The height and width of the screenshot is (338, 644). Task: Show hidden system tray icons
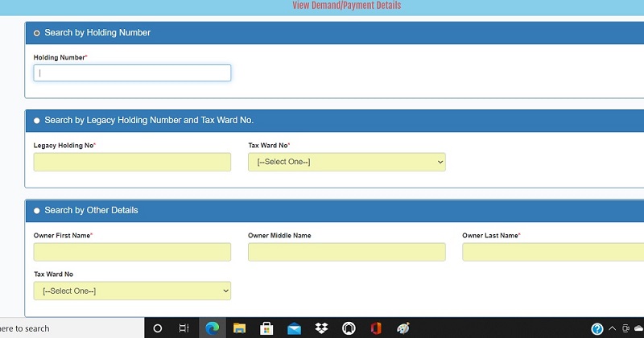coord(612,328)
